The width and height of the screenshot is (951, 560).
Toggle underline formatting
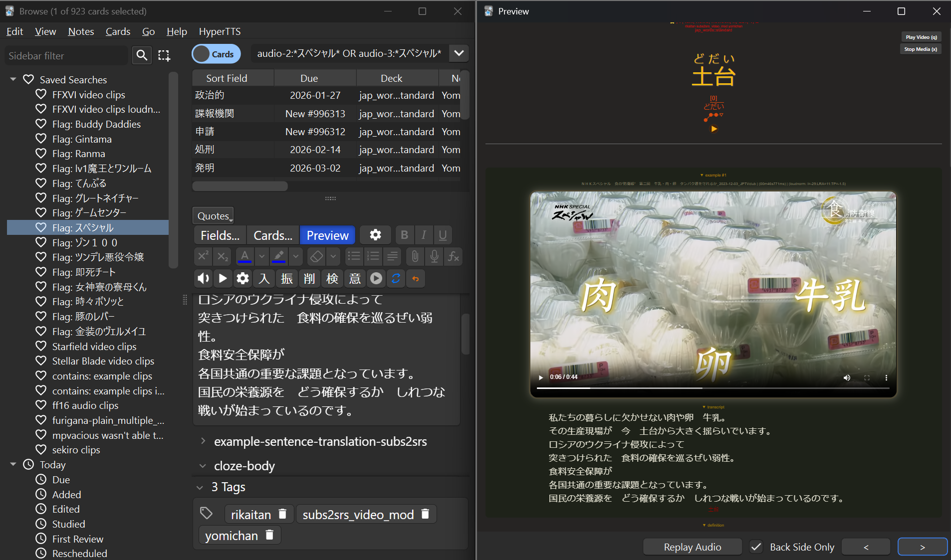tap(443, 235)
